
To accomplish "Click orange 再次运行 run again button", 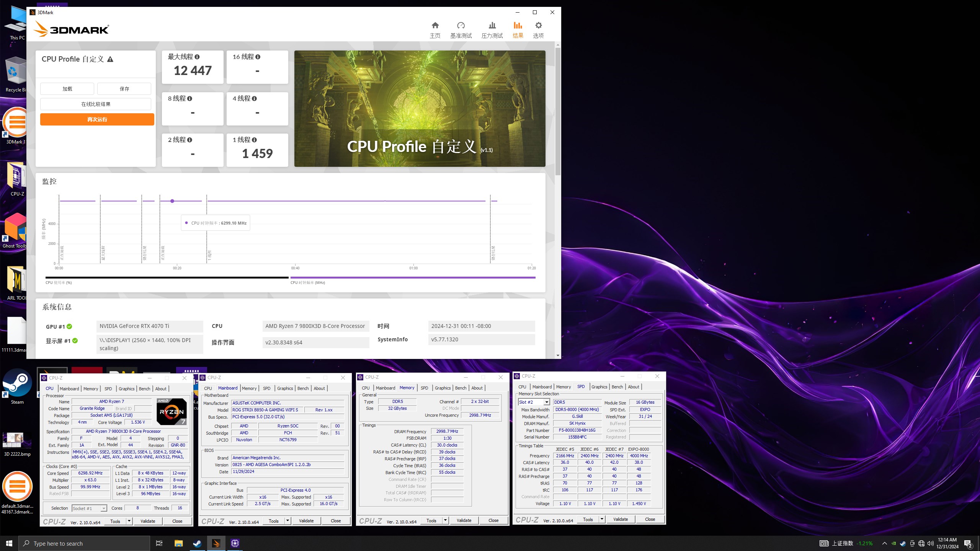I will (x=97, y=119).
